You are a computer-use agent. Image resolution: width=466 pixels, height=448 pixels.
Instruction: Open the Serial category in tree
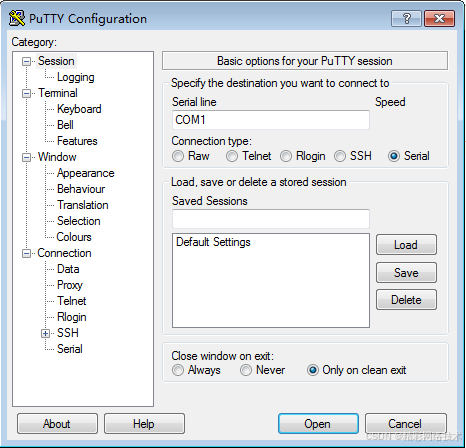coord(70,349)
